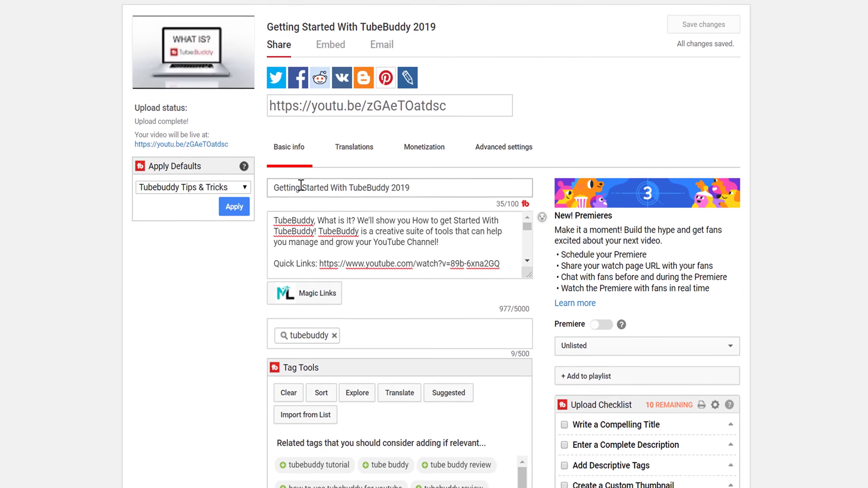This screenshot has height=488, width=868.
Task: Open the Translations tab
Action: (x=354, y=147)
